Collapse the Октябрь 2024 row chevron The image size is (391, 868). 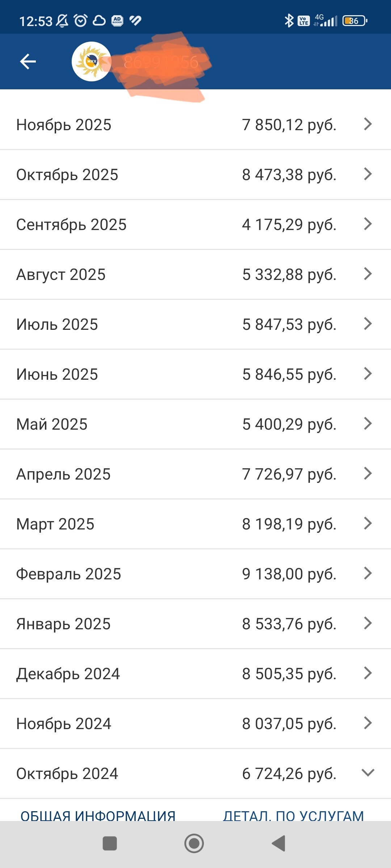pos(368,773)
